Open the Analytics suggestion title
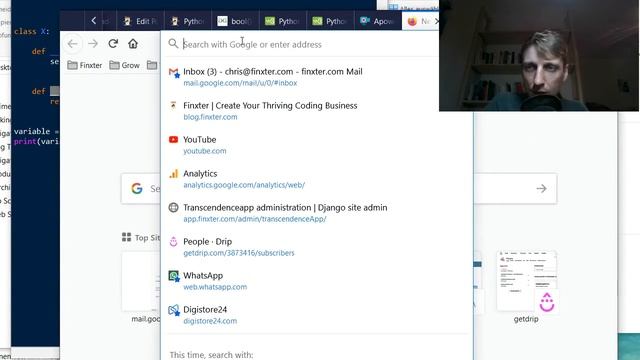 pos(200,173)
